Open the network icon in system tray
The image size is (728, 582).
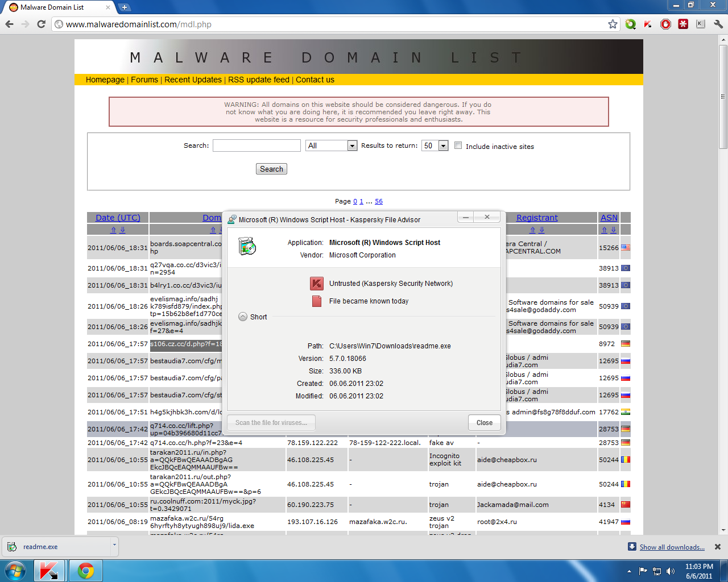pyautogui.click(x=657, y=571)
